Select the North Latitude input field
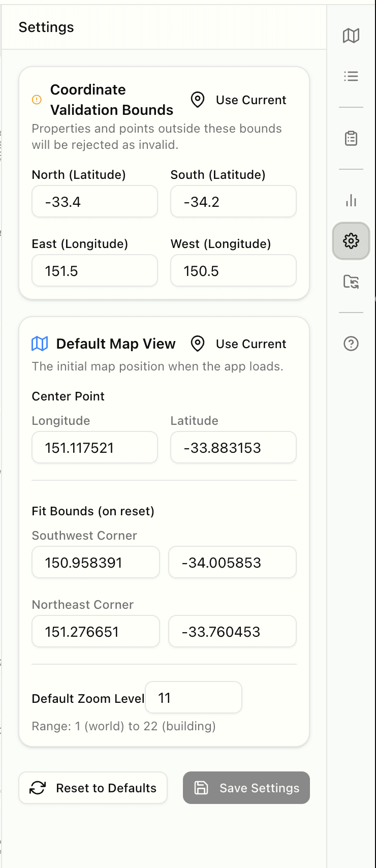Image resolution: width=376 pixels, height=868 pixels. pyautogui.click(x=95, y=201)
